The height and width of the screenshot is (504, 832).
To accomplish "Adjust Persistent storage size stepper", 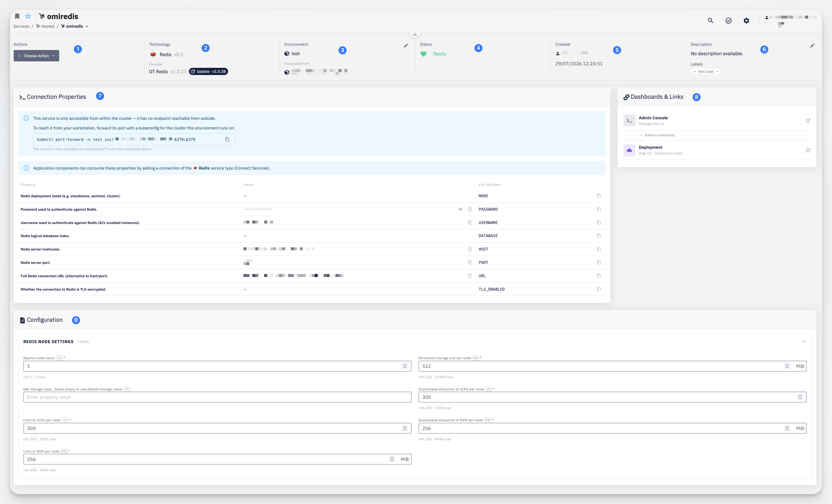I will click(787, 366).
